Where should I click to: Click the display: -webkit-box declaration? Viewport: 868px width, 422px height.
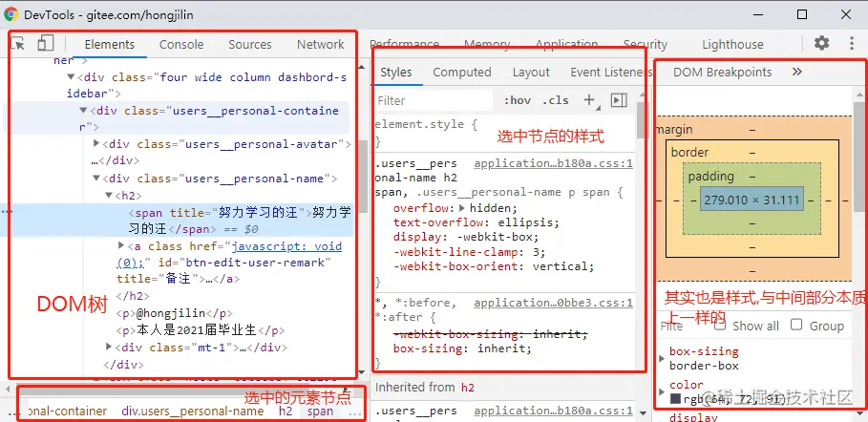[x=466, y=237]
